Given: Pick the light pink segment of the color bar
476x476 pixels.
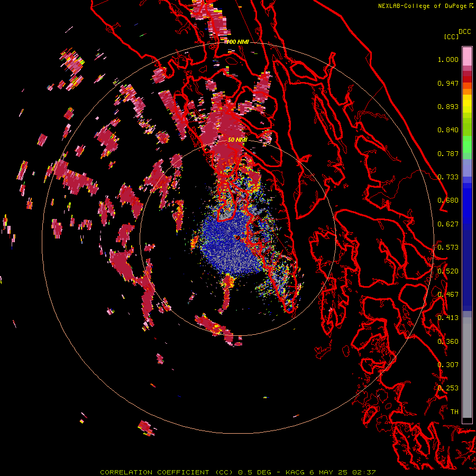Looking at the screenshot, I should [467, 57].
